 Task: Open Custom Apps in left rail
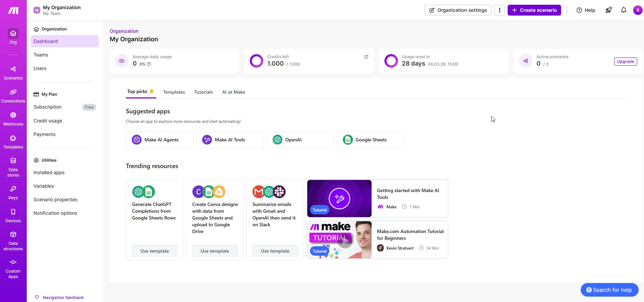pyautogui.click(x=13, y=269)
